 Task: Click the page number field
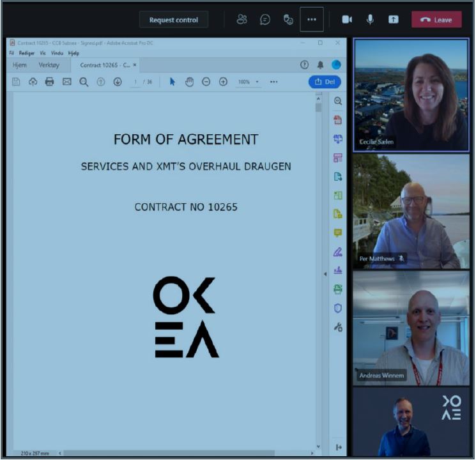click(x=135, y=82)
